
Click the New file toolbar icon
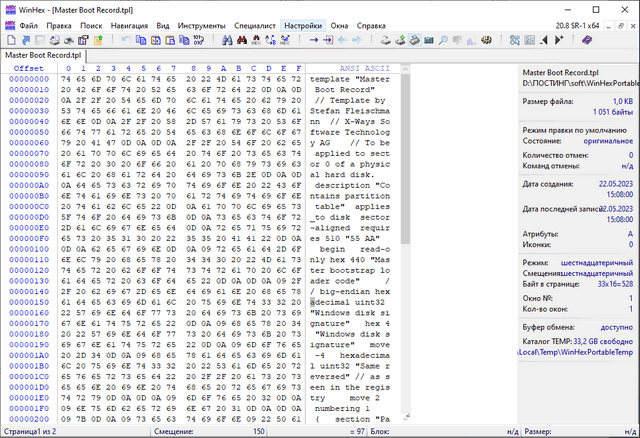tap(11, 39)
